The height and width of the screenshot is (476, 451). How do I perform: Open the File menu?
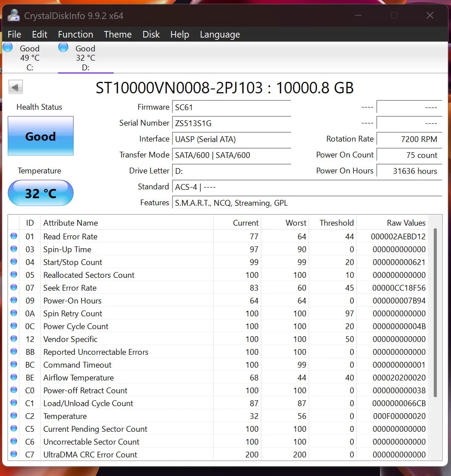tap(14, 35)
